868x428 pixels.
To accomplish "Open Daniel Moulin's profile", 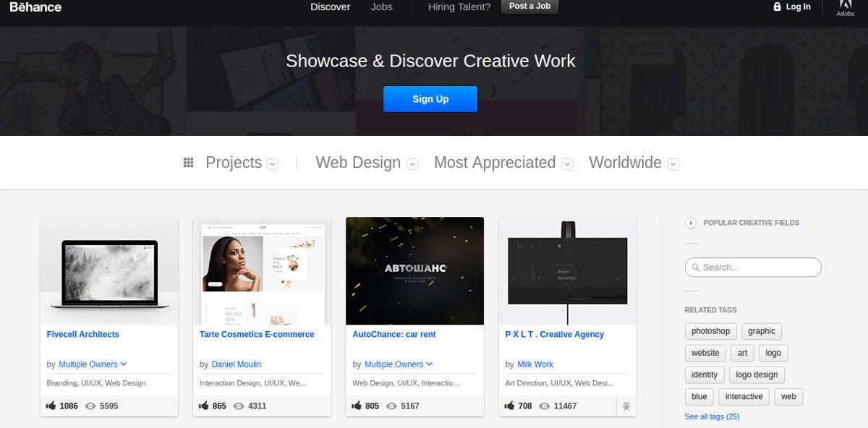I will 237,364.
